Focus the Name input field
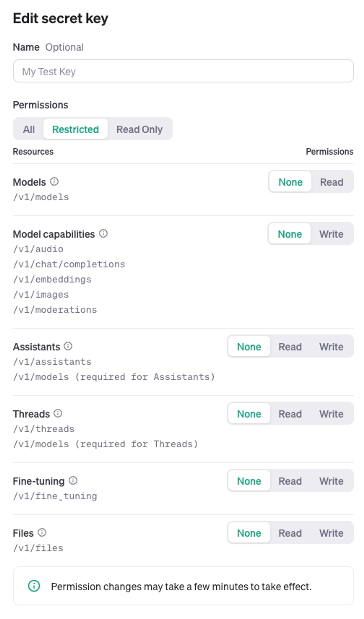 tap(183, 71)
